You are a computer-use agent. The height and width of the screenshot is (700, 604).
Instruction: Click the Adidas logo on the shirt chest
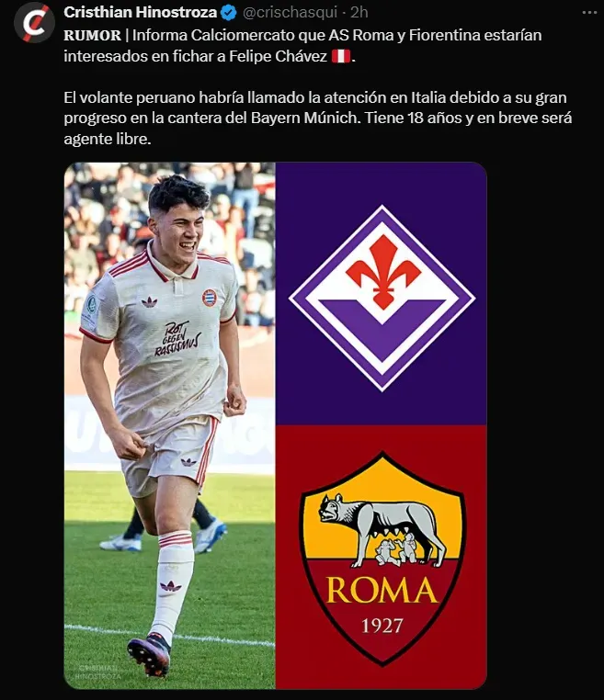pos(149,302)
